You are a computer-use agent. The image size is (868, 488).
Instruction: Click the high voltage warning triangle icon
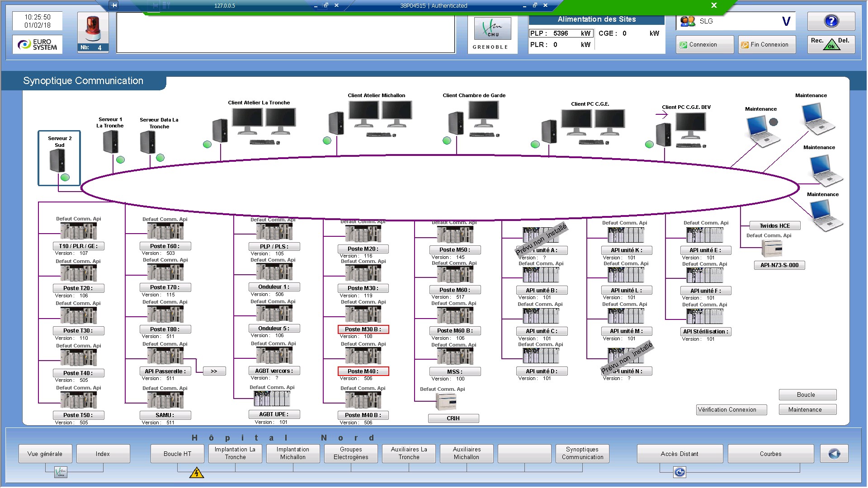pos(197,473)
